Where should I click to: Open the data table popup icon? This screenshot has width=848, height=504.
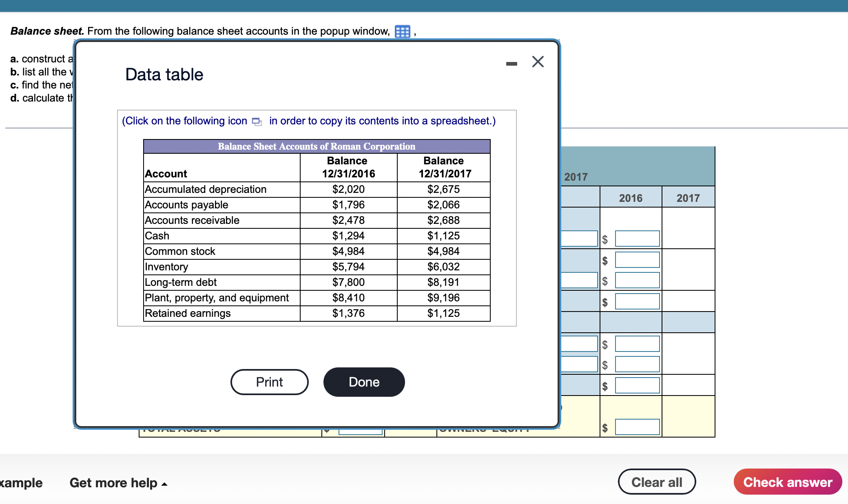pos(402,31)
